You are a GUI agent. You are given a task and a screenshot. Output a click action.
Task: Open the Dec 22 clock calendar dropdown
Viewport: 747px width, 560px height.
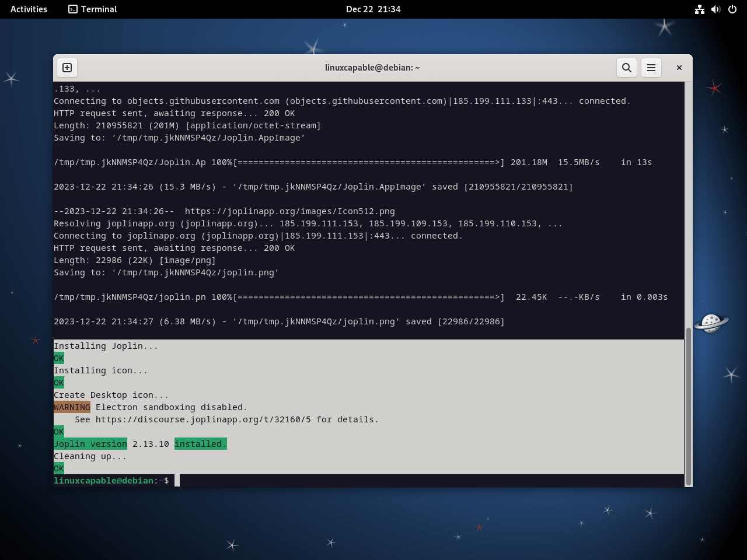tap(373, 9)
